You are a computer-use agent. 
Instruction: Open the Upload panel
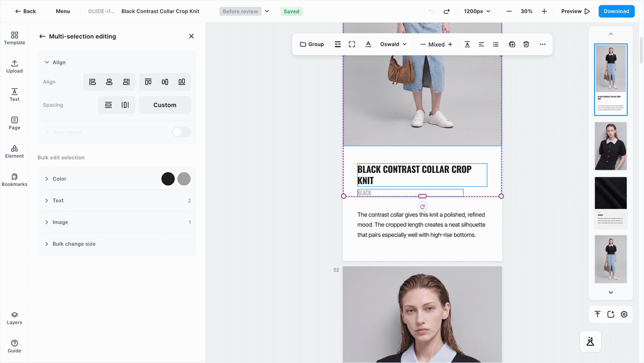point(14,67)
